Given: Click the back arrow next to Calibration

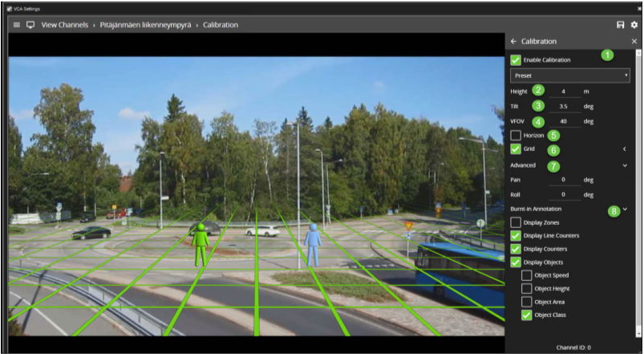Looking at the screenshot, I should tap(513, 41).
